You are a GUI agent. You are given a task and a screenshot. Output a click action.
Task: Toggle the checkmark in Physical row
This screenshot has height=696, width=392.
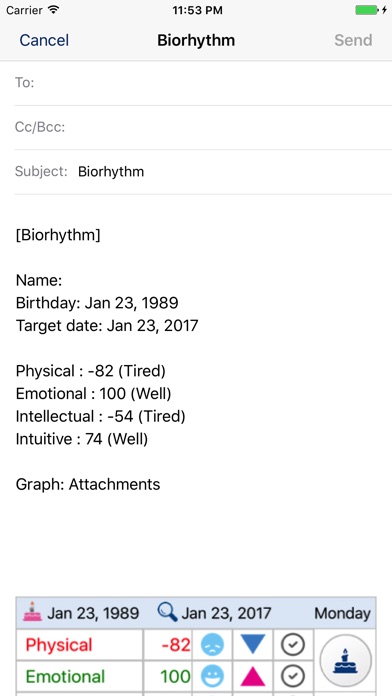tap(293, 645)
